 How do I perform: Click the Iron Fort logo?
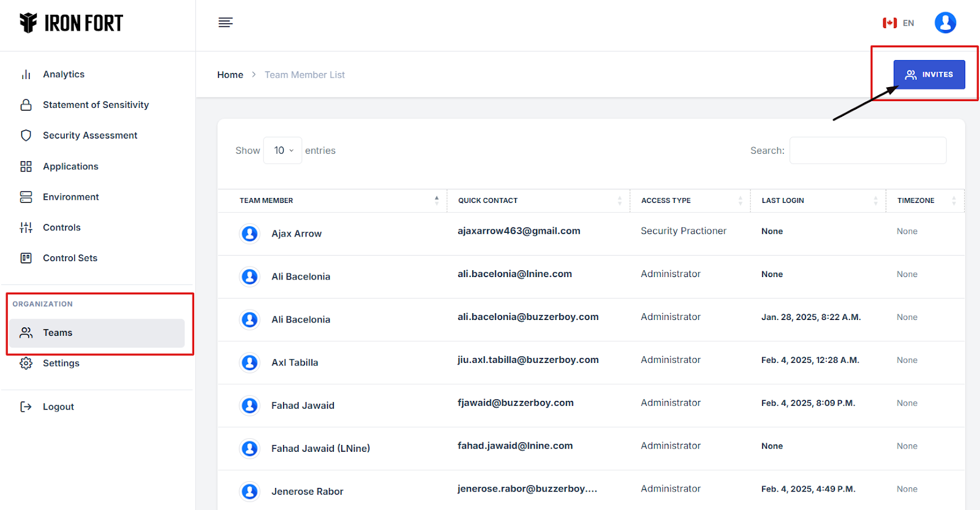pyautogui.click(x=71, y=23)
